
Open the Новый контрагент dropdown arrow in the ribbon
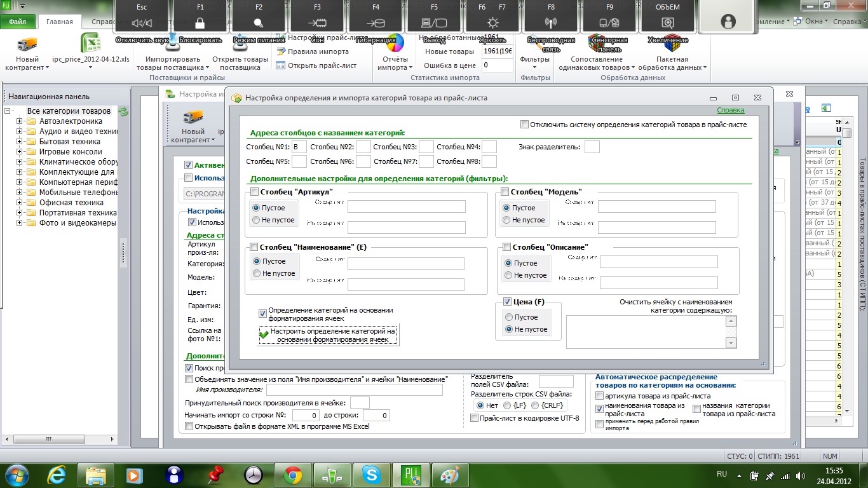(x=47, y=68)
